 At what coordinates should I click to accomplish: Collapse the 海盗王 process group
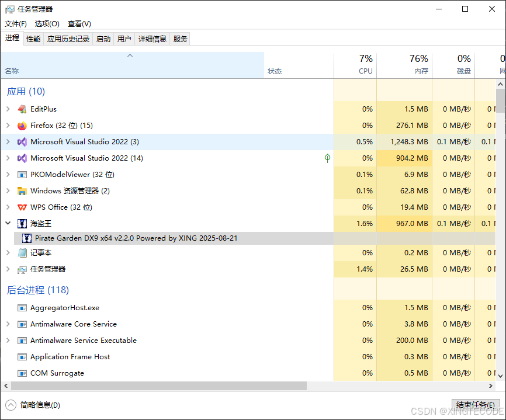click(x=8, y=223)
